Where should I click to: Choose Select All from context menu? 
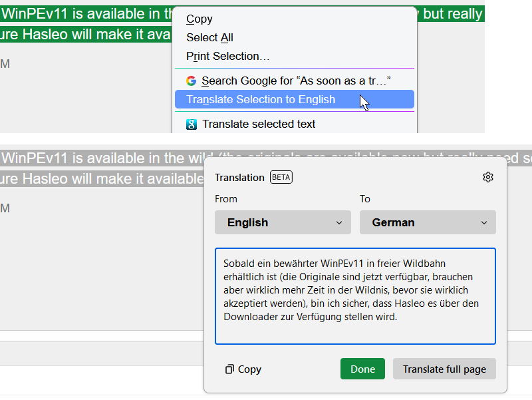pos(294,37)
